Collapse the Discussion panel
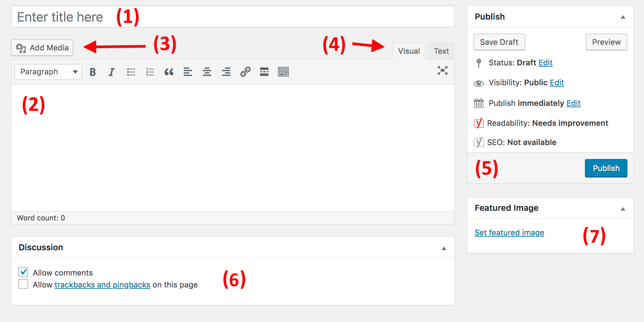 [x=443, y=248]
